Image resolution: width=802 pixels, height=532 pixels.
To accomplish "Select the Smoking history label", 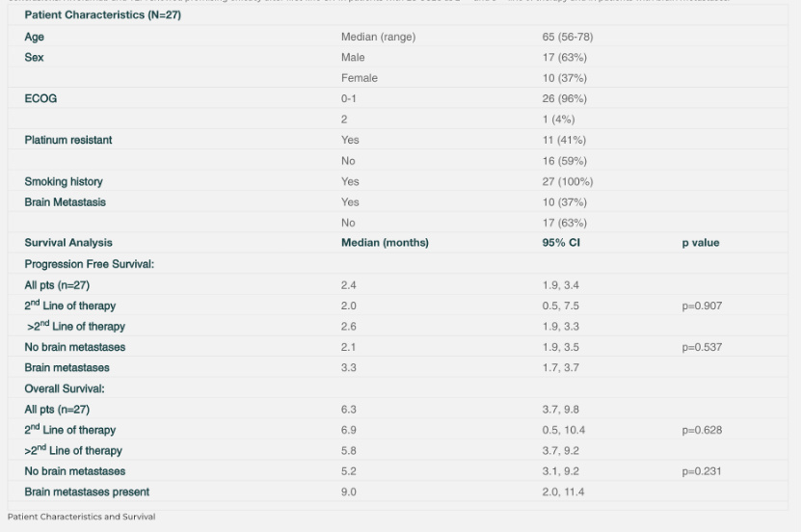I will (64, 181).
